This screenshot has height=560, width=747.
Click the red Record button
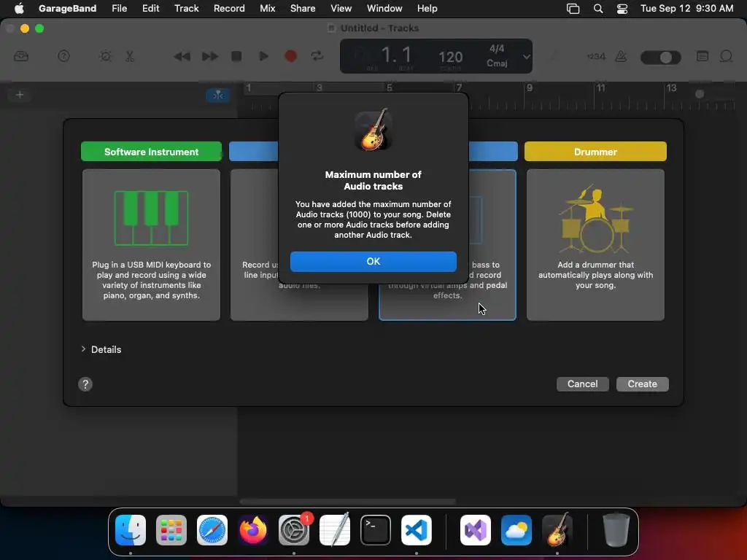(290, 56)
